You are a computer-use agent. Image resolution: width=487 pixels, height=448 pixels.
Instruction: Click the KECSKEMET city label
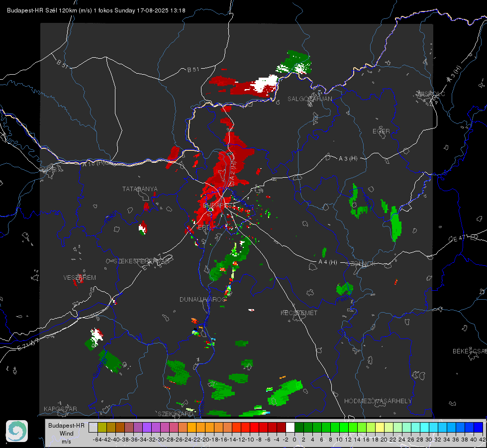(299, 313)
